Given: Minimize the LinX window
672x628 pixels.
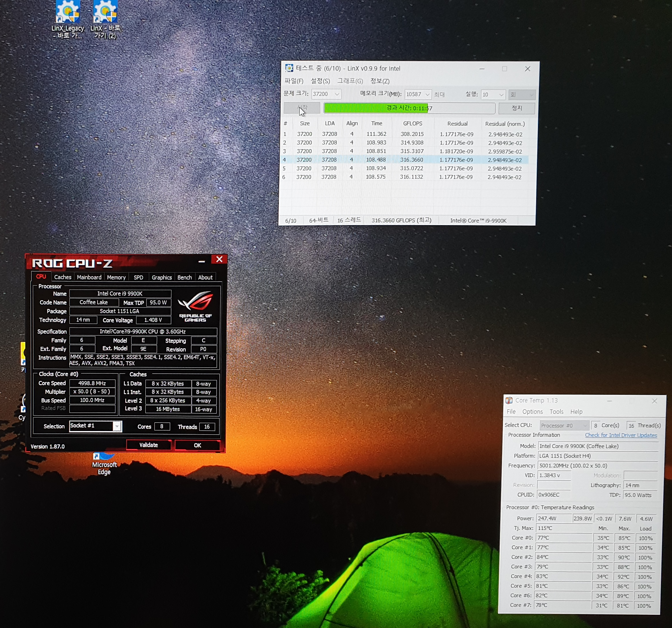Looking at the screenshot, I should pyautogui.click(x=482, y=69).
